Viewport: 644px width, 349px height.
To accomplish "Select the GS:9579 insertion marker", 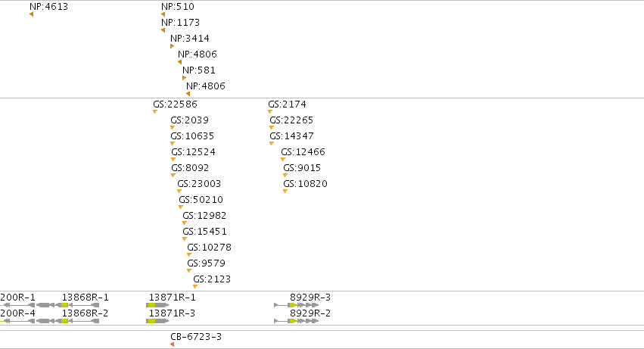I will pyautogui.click(x=189, y=271).
